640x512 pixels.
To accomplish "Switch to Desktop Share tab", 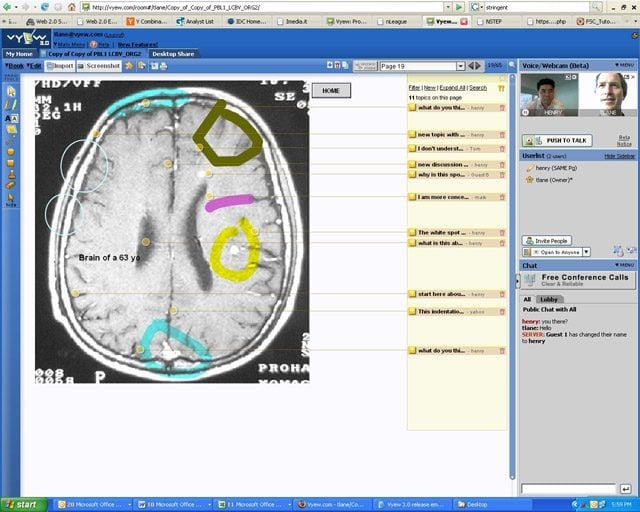I will pos(173,54).
